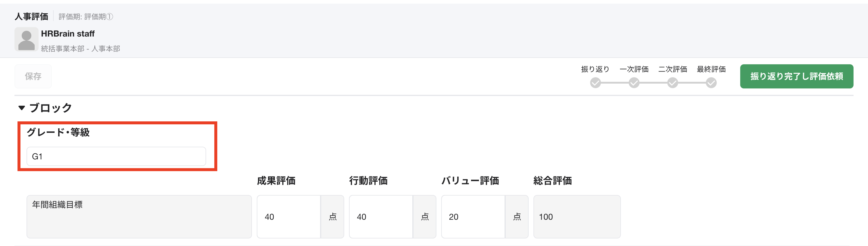
Task: Click 振り返り完了し評価依頼 green button
Action: pos(796,76)
